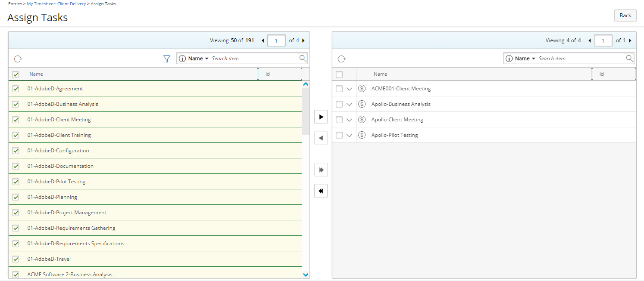
Task: Move all tasks to the right list
Action: coord(321,170)
